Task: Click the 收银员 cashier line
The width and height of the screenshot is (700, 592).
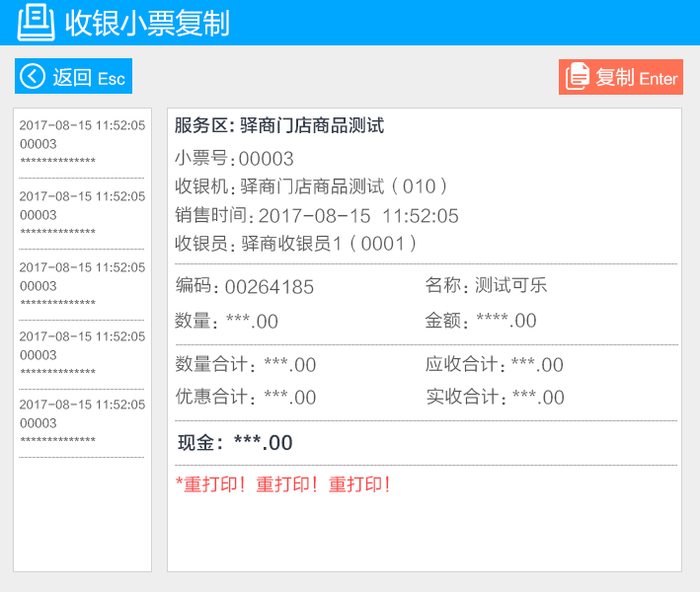Action: pos(296,244)
